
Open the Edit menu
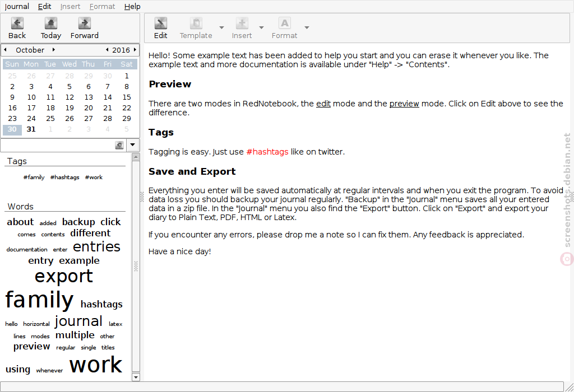pyautogui.click(x=45, y=6)
